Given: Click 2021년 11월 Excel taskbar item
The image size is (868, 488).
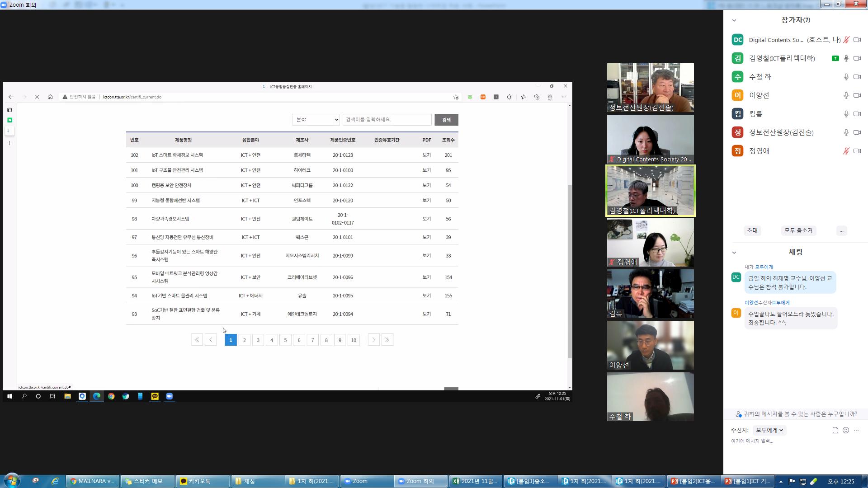Looking at the screenshot, I should 476,481.
